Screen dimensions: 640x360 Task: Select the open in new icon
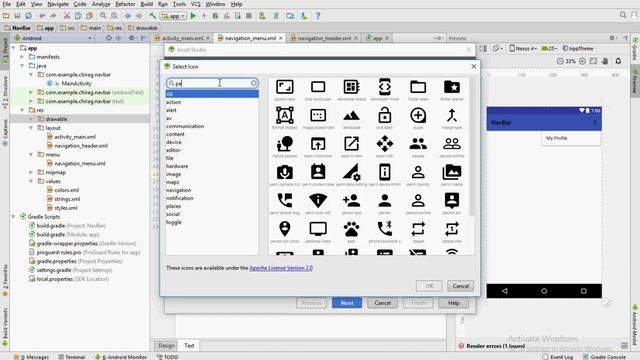coord(351,144)
